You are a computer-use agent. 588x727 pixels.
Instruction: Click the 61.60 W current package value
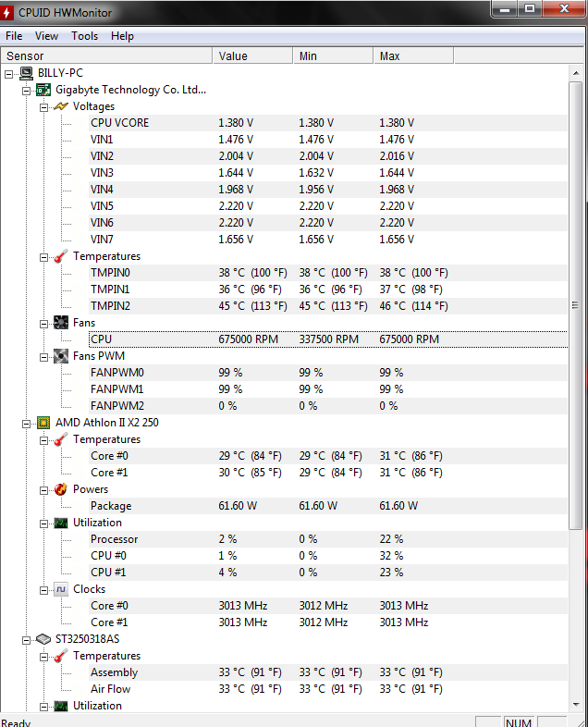pyautogui.click(x=238, y=506)
